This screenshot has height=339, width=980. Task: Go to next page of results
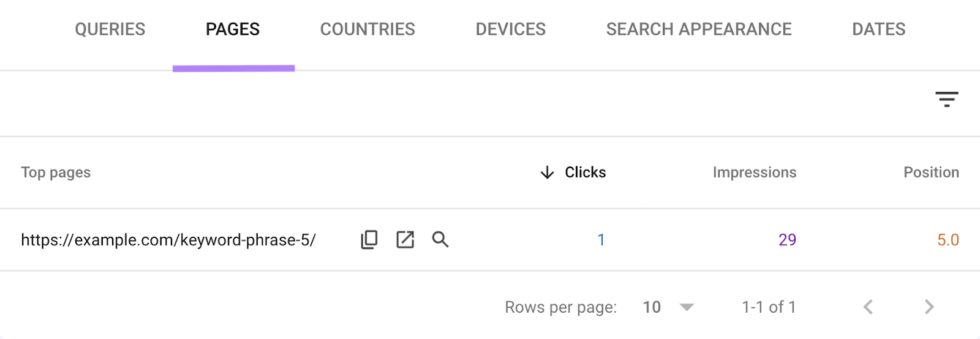929,307
